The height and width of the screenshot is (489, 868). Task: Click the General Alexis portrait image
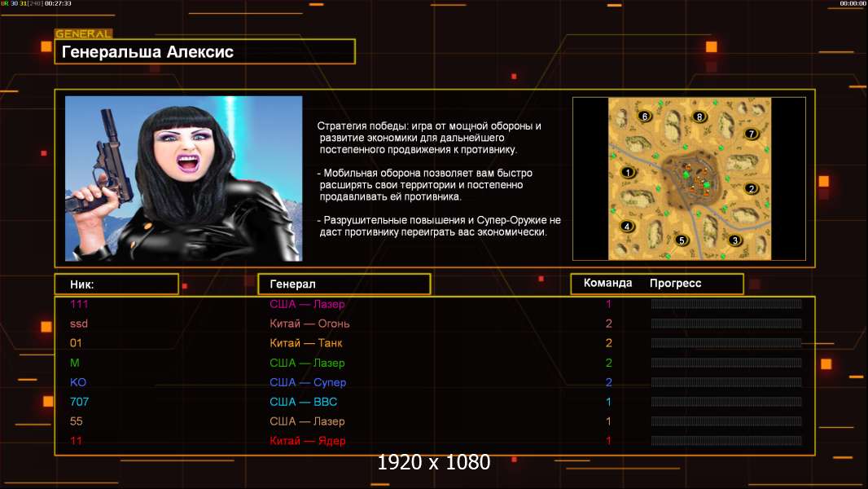[184, 178]
